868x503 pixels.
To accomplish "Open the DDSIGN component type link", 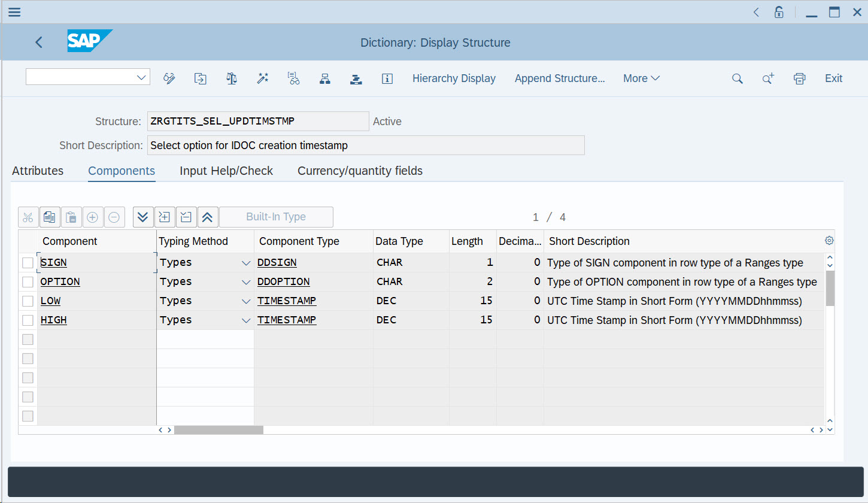I will (277, 263).
